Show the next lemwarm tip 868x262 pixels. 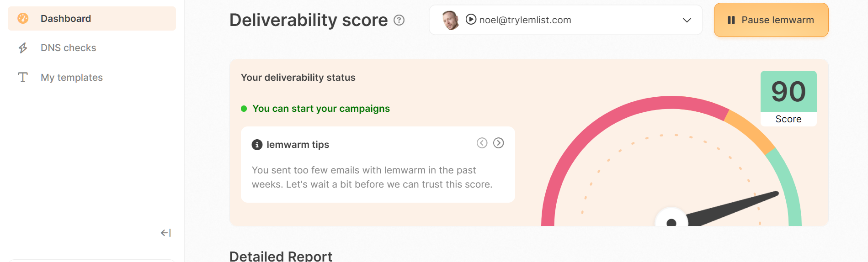point(499,143)
